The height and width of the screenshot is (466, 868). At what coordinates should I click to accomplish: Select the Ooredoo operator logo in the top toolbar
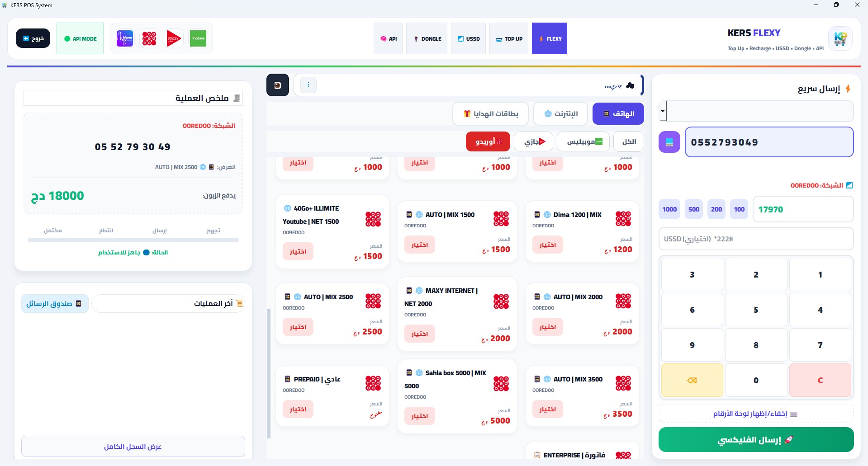149,38
